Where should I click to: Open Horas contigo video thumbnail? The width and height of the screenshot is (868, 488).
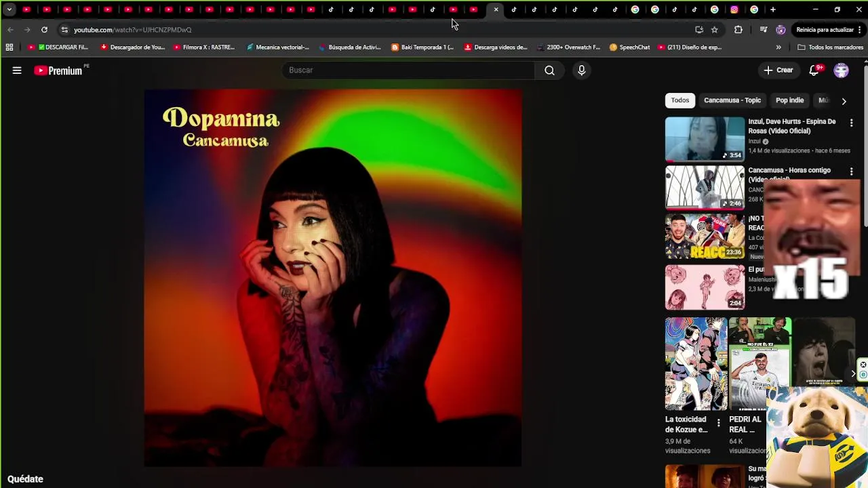point(705,188)
